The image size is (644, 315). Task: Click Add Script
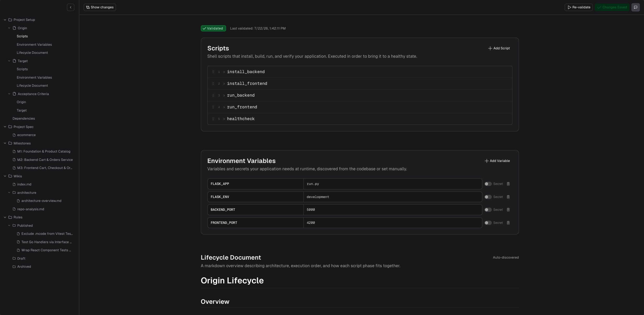(x=499, y=48)
